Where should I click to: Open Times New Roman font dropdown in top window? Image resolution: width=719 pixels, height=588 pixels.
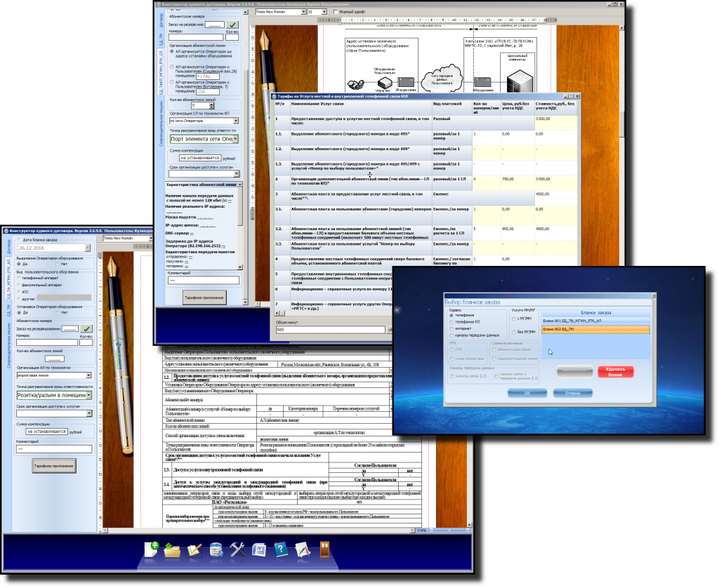click(x=303, y=12)
